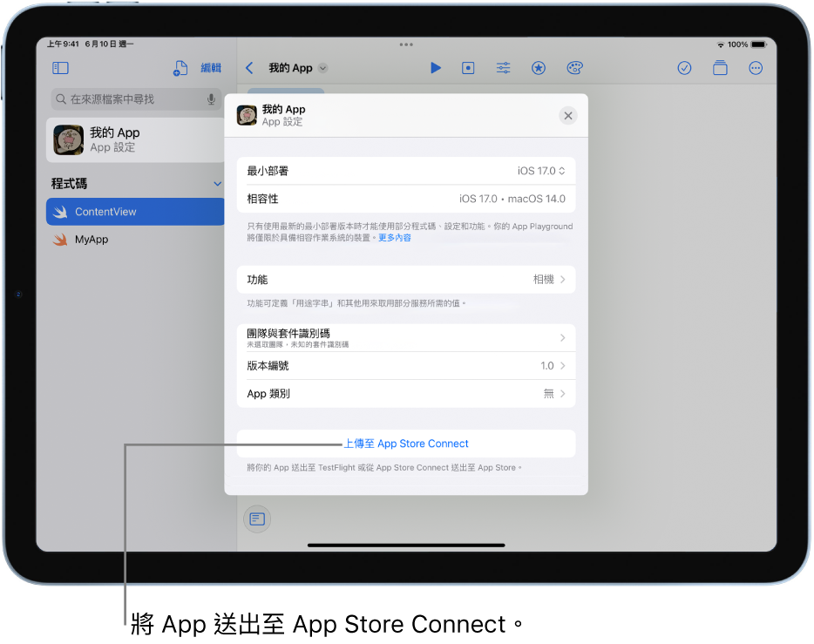This screenshot has height=644, width=814.
Task: Tap the microphone dictation icon
Action: pyautogui.click(x=211, y=99)
